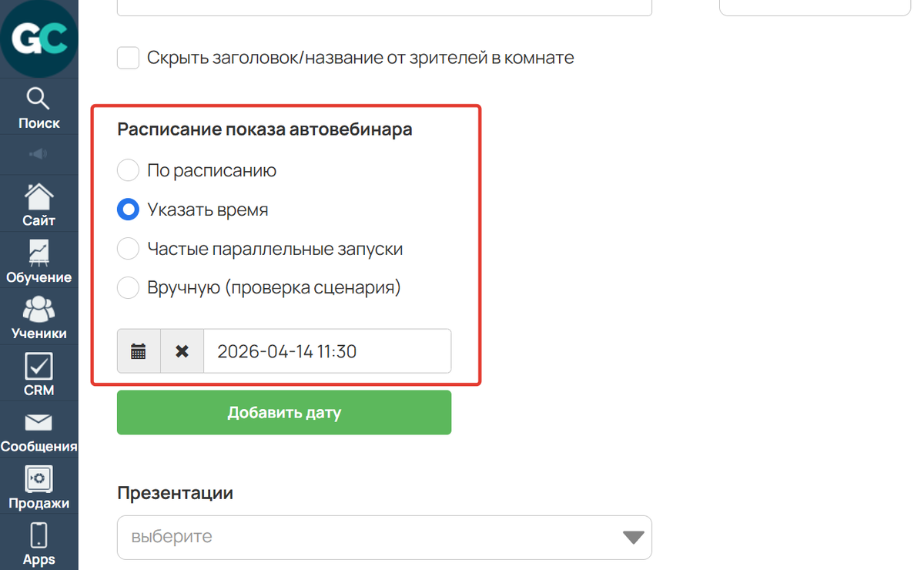Viewport: 924px width, 570px height.
Task: Click the date field showing 2026-04-14 11:30
Action: (x=323, y=350)
